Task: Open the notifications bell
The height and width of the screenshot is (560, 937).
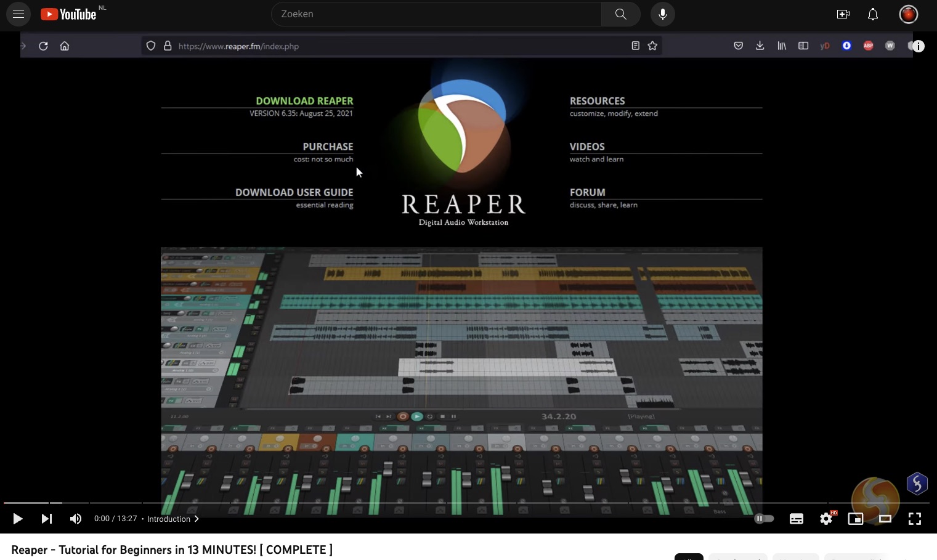Action: 873,14
